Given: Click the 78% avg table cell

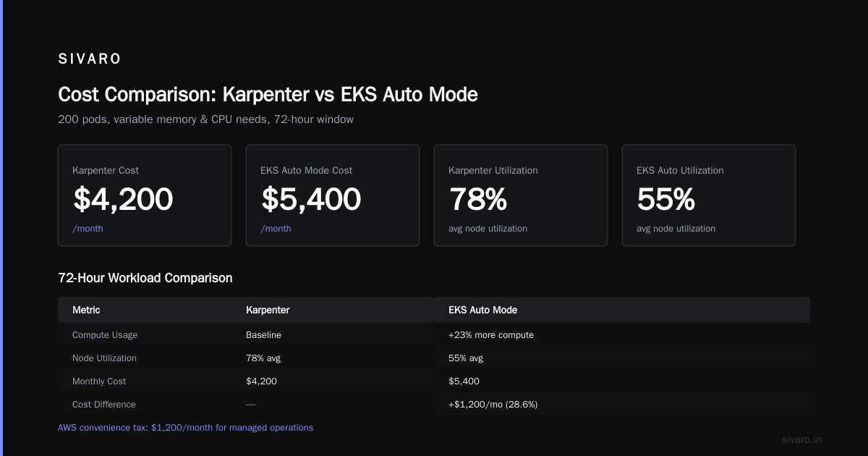Looking at the screenshot, I should tap(263, 358).
